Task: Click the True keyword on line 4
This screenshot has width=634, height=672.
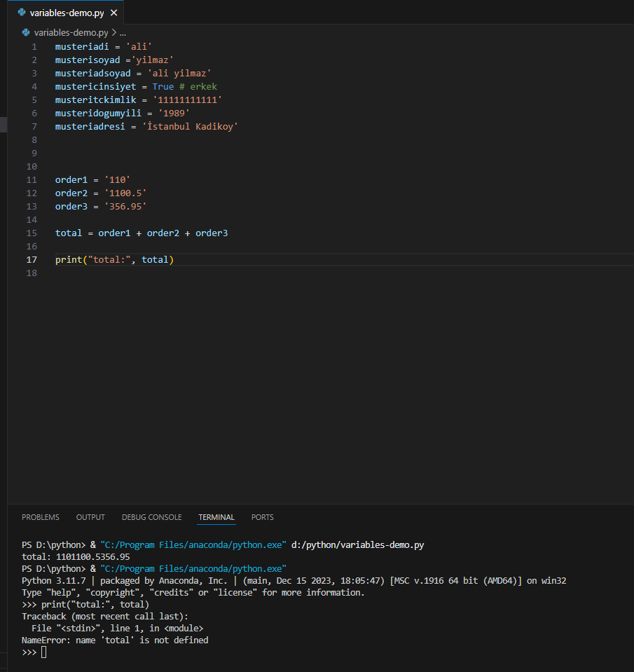Action: [163, 87]
